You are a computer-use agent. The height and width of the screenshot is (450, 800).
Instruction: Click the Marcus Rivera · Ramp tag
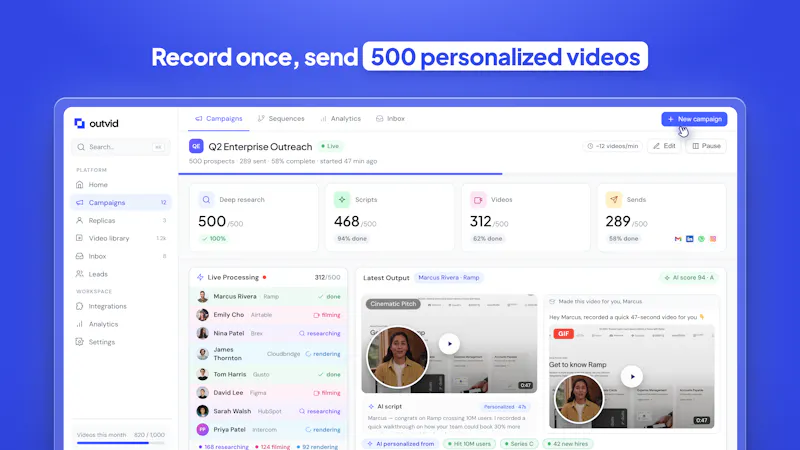[x=449, y=278]
